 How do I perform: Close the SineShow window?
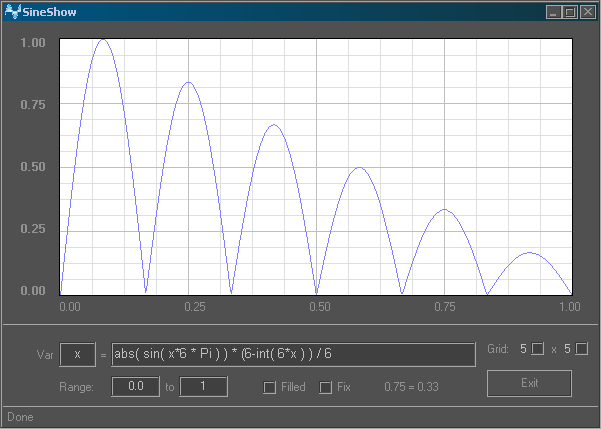pos(587,12)
